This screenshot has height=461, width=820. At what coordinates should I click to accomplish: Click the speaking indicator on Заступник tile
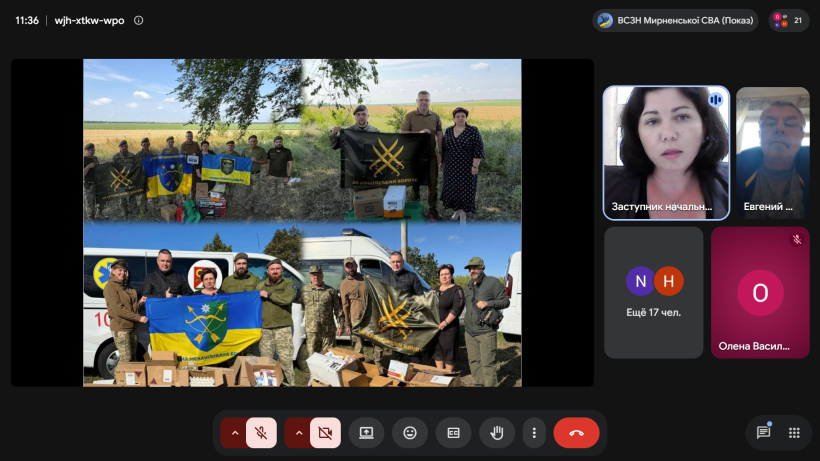pyautogui.click(x=716, y=99)
